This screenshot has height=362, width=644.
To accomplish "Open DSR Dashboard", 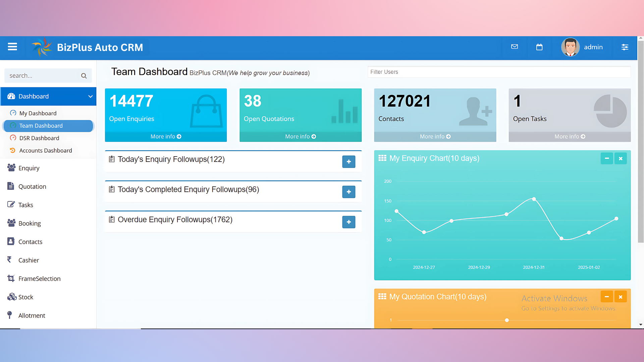I will point(39,138).
